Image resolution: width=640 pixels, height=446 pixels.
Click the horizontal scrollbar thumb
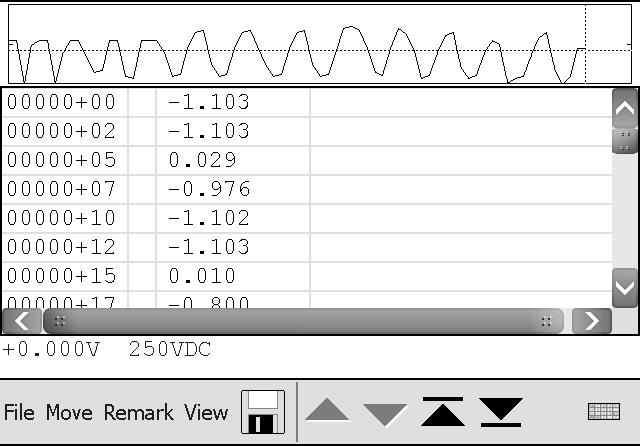point(303,321)
